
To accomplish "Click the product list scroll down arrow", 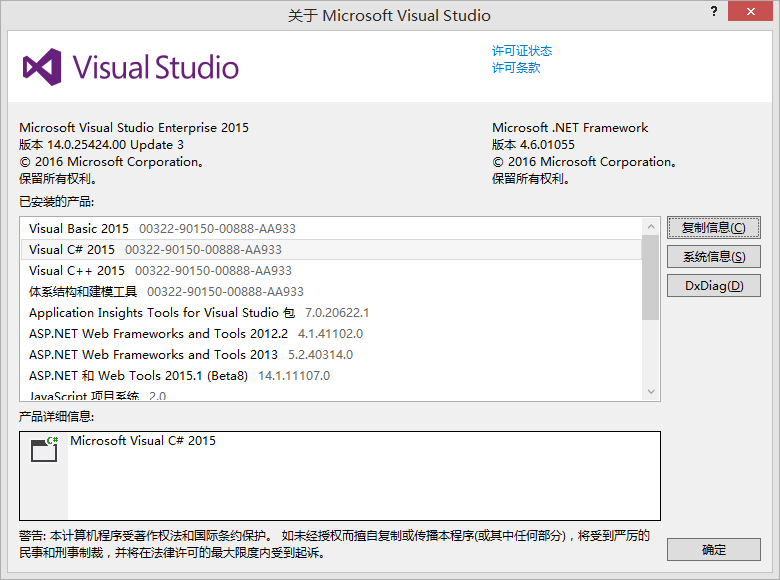I will (651, 391).
